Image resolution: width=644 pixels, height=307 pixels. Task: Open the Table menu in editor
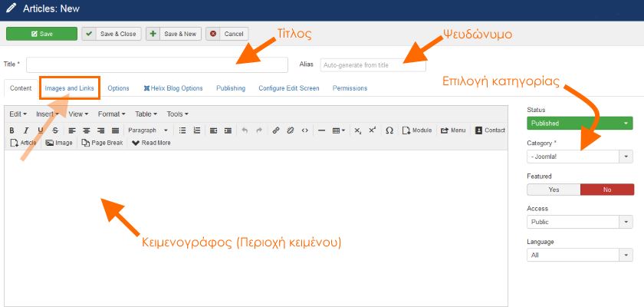(x=146, y=114)
